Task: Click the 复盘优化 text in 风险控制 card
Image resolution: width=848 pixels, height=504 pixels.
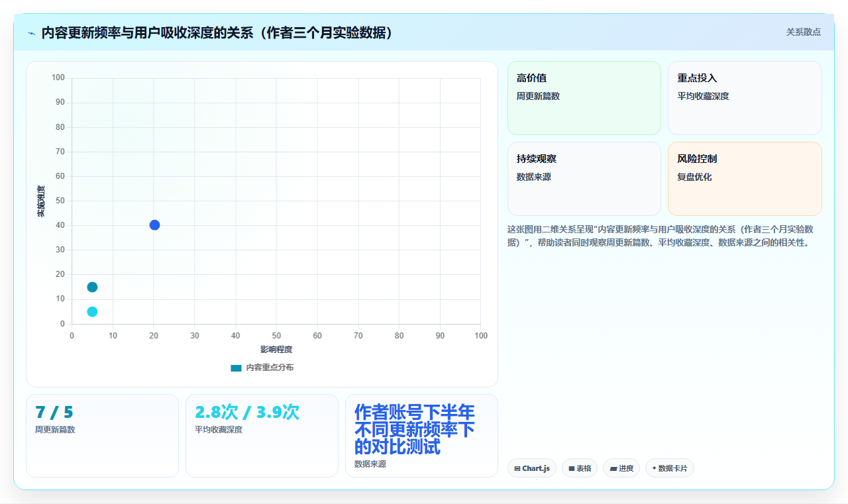Action: pyautogui.click(x=694, y=177)
